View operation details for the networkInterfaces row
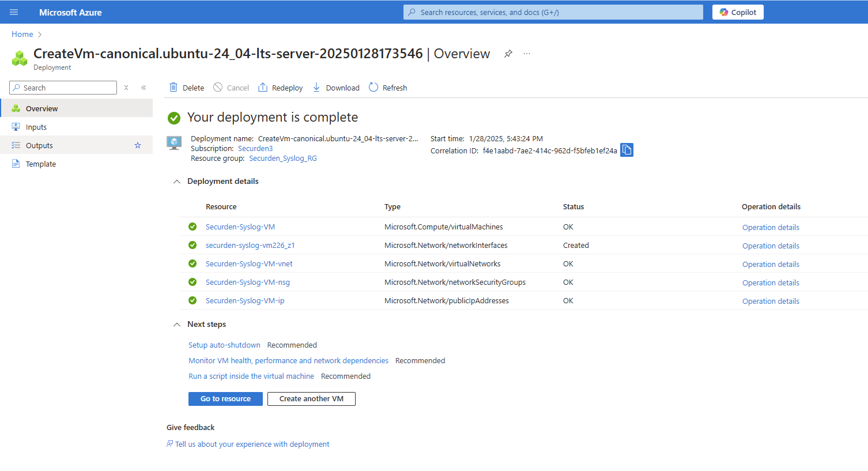The width and height of the screenshot is (868, 471). [771, 246]
